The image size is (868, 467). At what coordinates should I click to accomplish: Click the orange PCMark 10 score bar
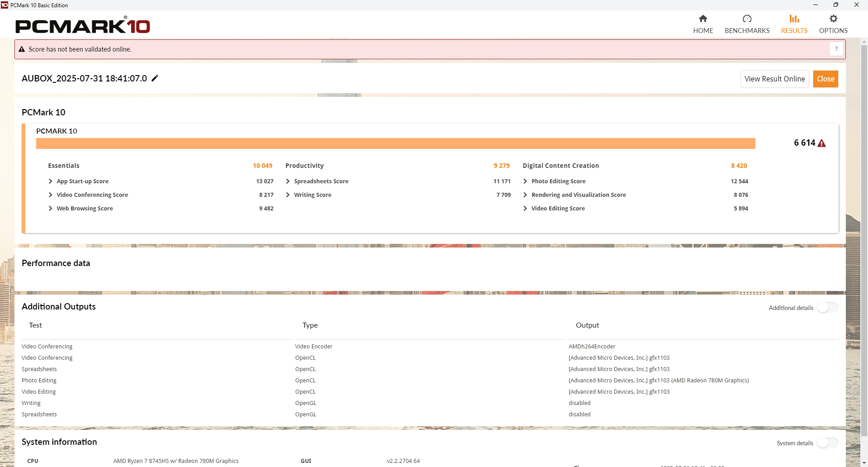396,143
